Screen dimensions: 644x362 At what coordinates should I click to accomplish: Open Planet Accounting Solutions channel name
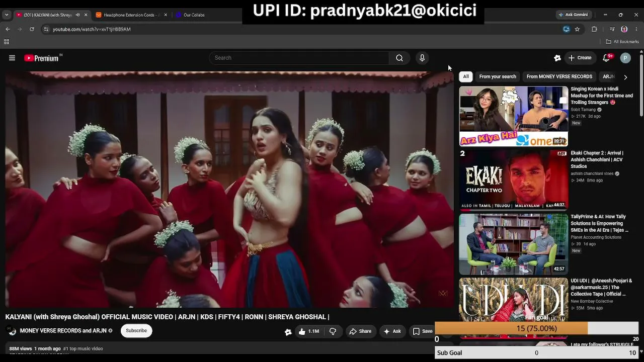pyautogui.click(x=596, y=237)
